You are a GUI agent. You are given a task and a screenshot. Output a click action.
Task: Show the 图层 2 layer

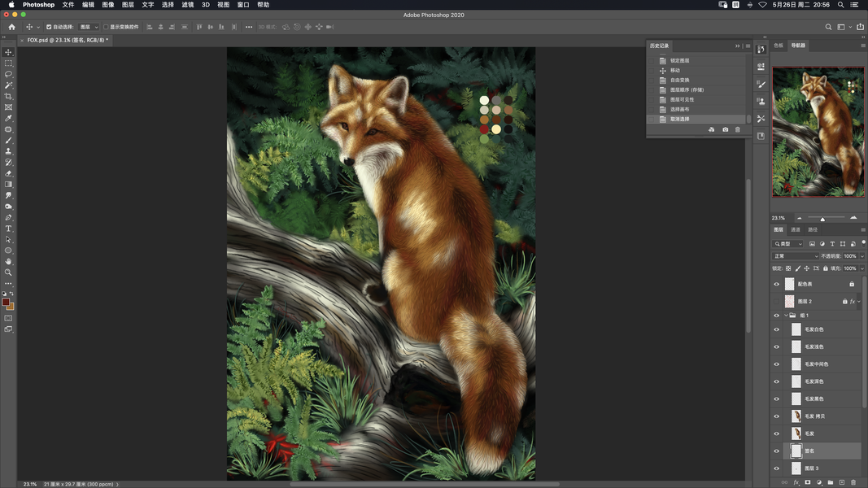point(776,302)
